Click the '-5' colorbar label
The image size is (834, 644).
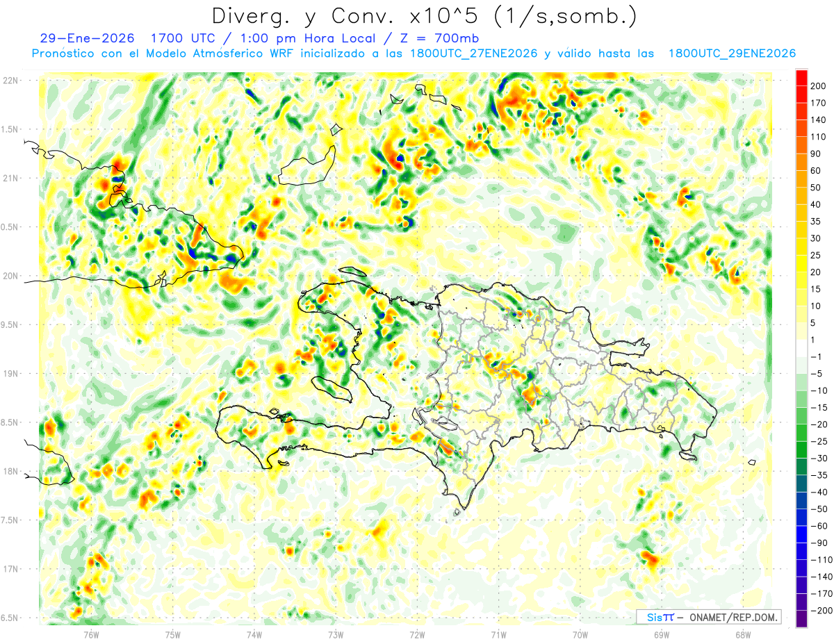point(816,374)
